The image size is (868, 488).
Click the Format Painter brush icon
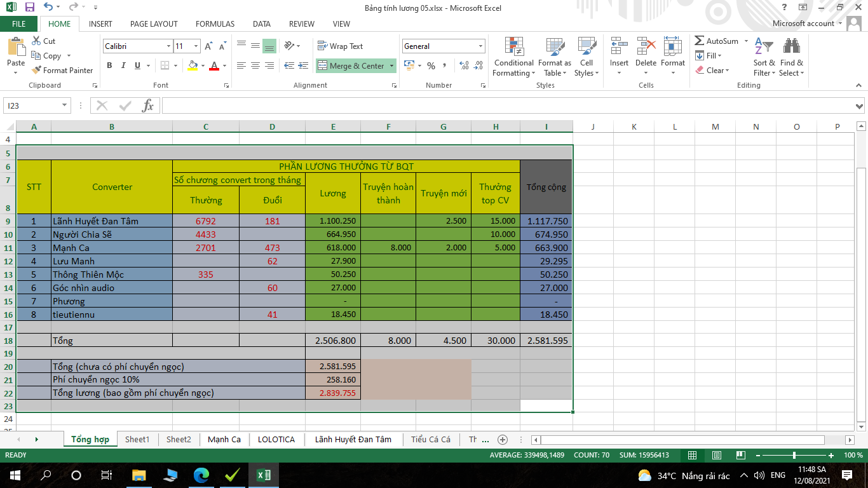coord(36,71)
